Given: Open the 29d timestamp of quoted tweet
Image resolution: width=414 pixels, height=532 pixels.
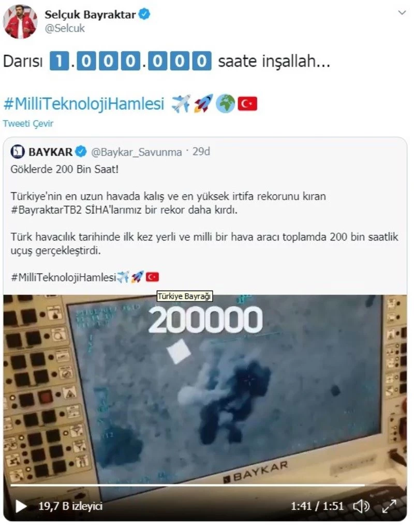Looking at the screenshot, I should [201, 151].
